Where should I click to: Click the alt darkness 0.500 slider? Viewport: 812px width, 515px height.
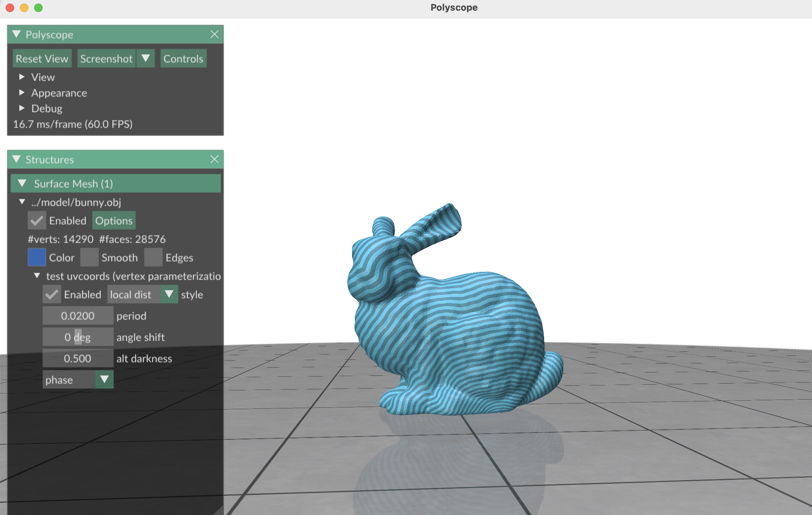point(78,358)
